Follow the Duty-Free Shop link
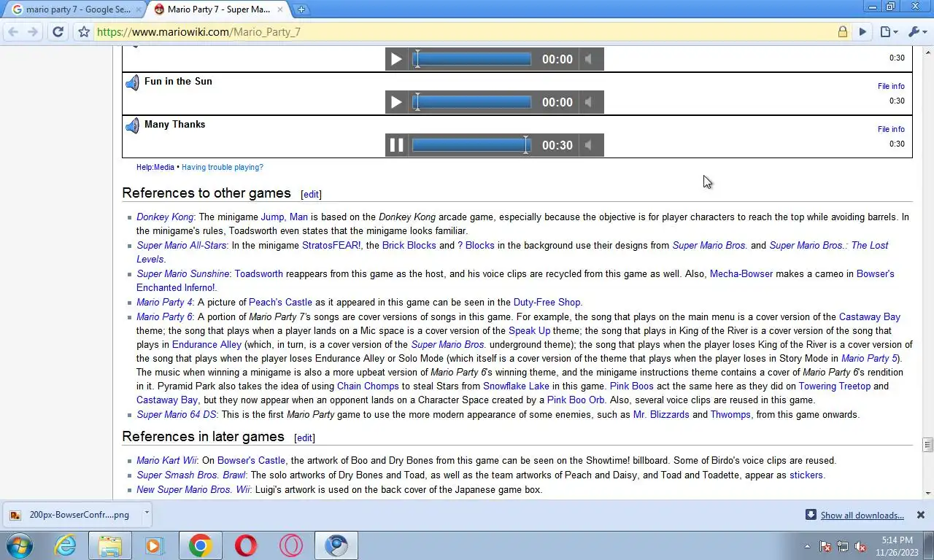This screenshot has height=560, width=934. pos(548,302)
